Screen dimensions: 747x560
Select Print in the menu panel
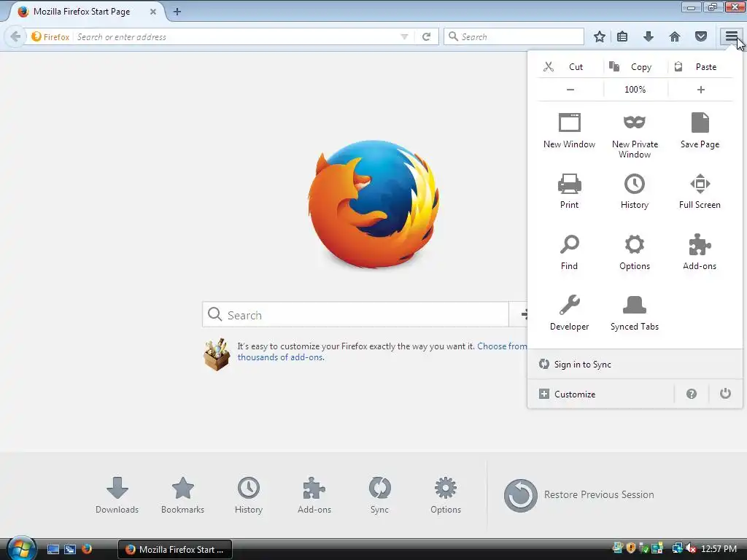point(569,192)
